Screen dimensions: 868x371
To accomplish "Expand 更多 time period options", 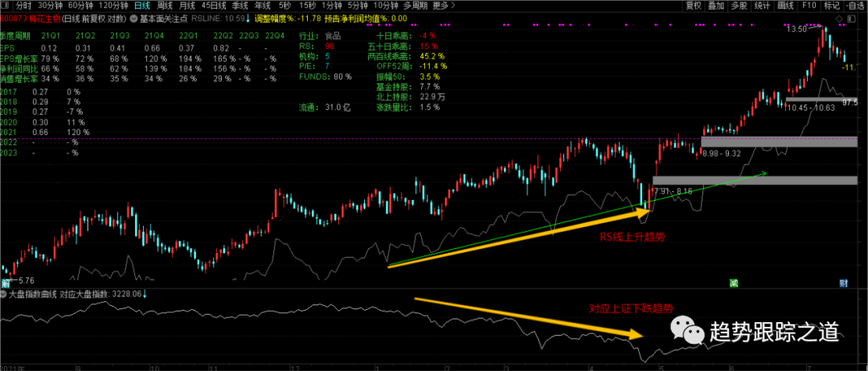I will (440, 6).
